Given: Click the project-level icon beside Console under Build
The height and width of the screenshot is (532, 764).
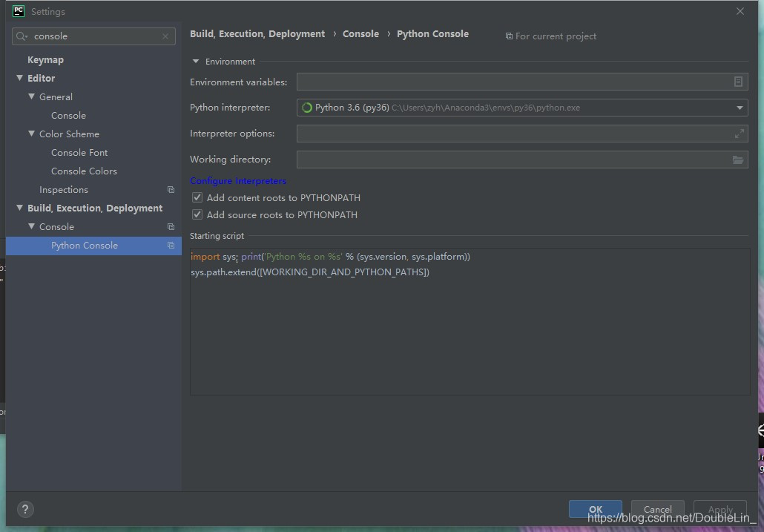Looking at the screenshot, I should (171, 226).
